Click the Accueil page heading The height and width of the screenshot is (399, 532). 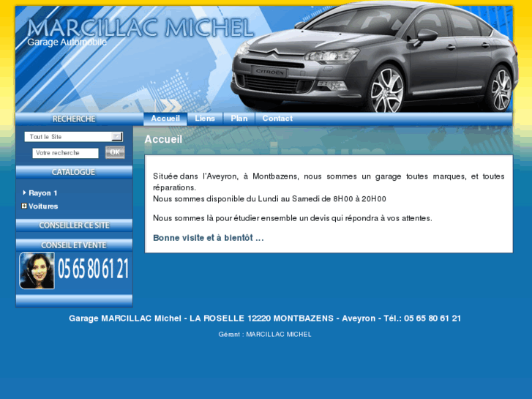163,139
